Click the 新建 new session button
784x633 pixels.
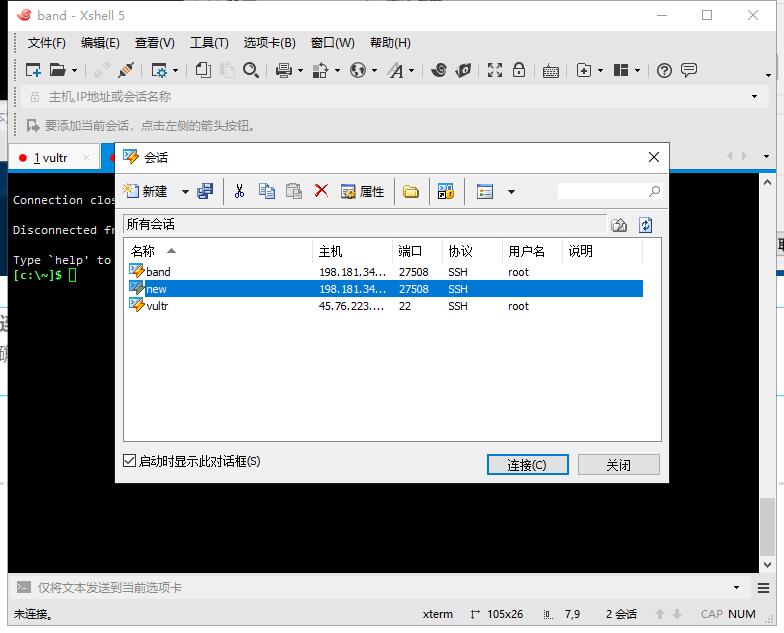point(145,191)
